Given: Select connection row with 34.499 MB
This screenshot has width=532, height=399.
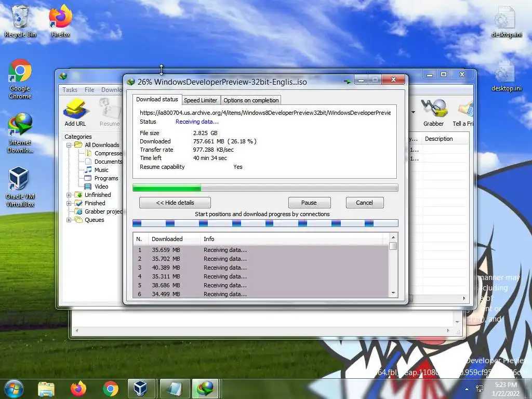Looking at the screenshot, I should (261, 294).
